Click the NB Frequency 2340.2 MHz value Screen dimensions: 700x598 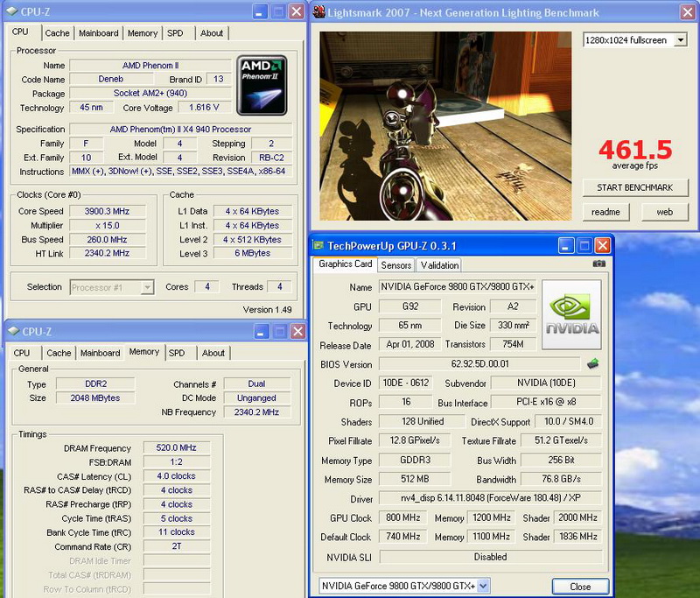point(256,412)
